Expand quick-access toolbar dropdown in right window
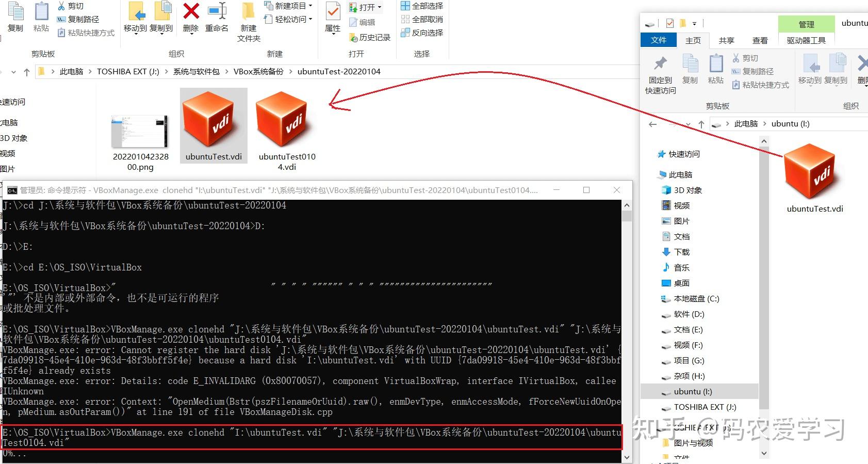The image size is (868, 464). [694, 23]
